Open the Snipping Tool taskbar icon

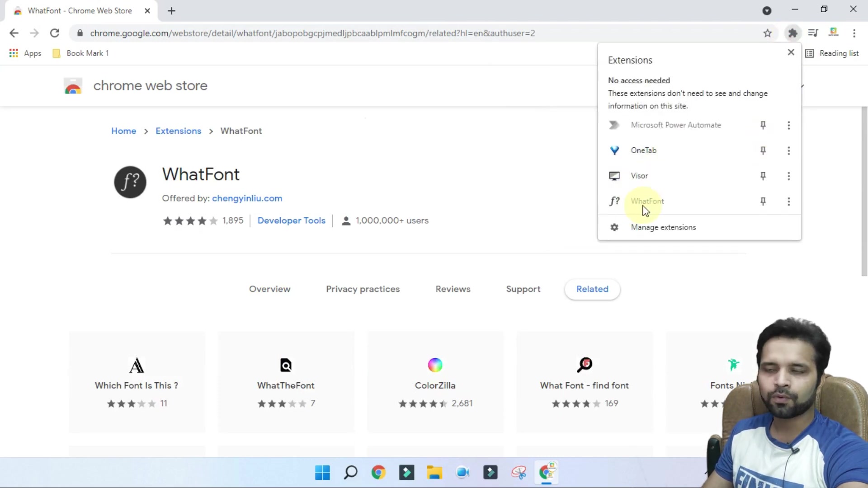tap(519, 473)
